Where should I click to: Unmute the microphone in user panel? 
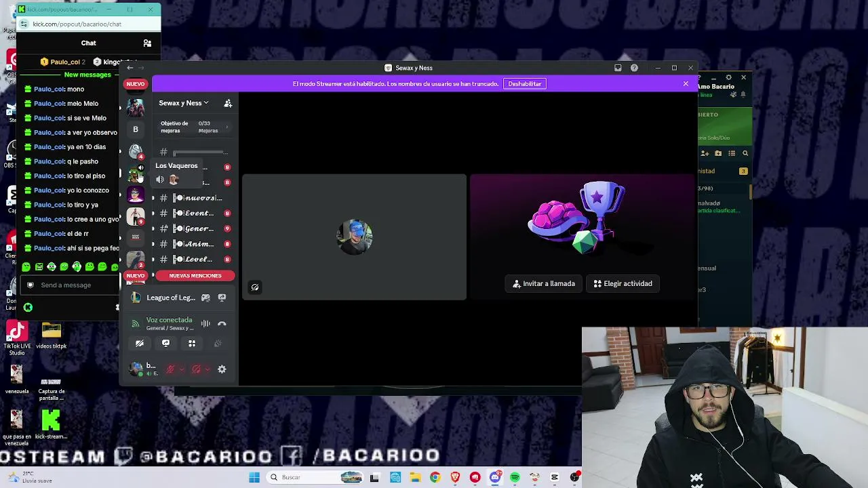click(170, 369)
